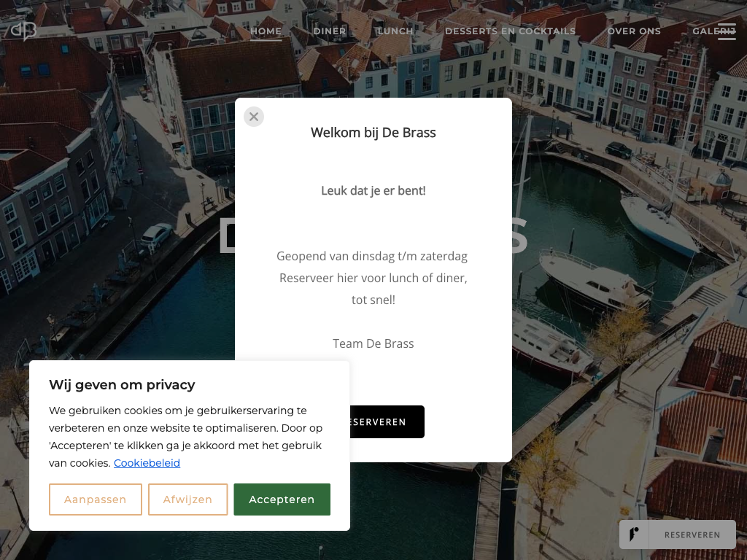Click the De Brass logo icon

tap(23, 31)
